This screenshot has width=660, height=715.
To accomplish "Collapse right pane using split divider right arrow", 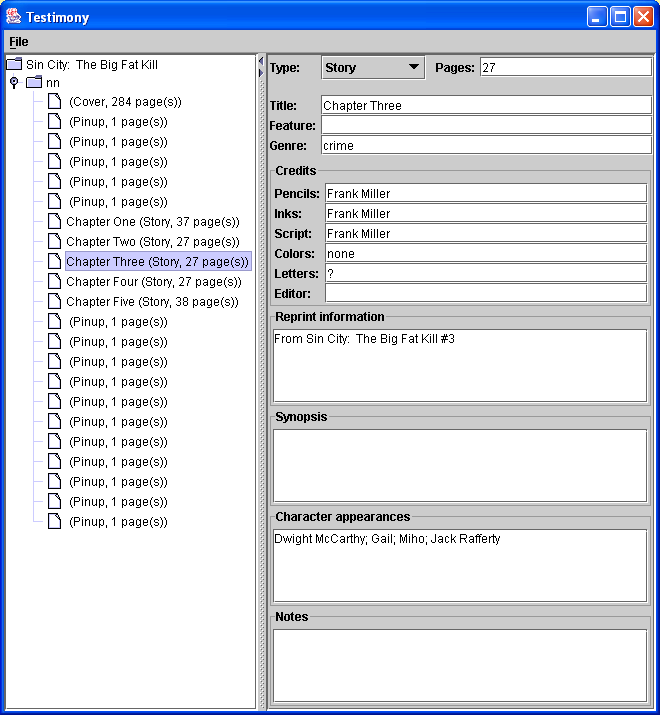I will click(261, 73).
